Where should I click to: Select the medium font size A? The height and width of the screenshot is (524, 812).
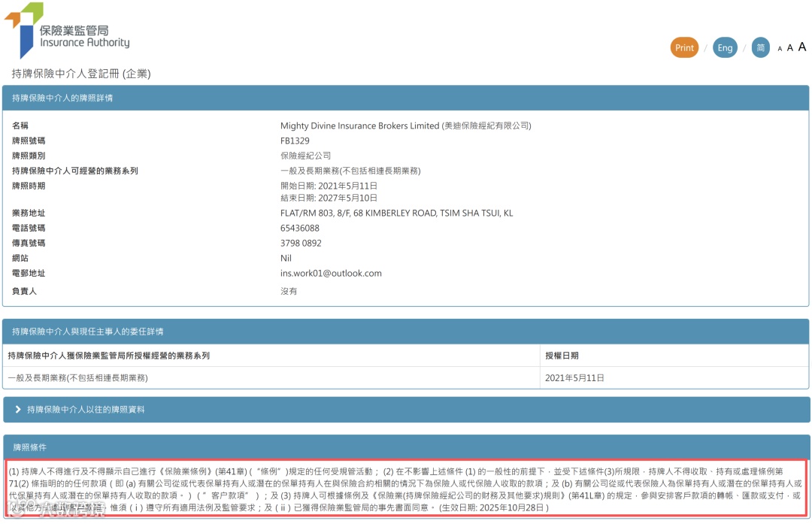coord(789,47)
